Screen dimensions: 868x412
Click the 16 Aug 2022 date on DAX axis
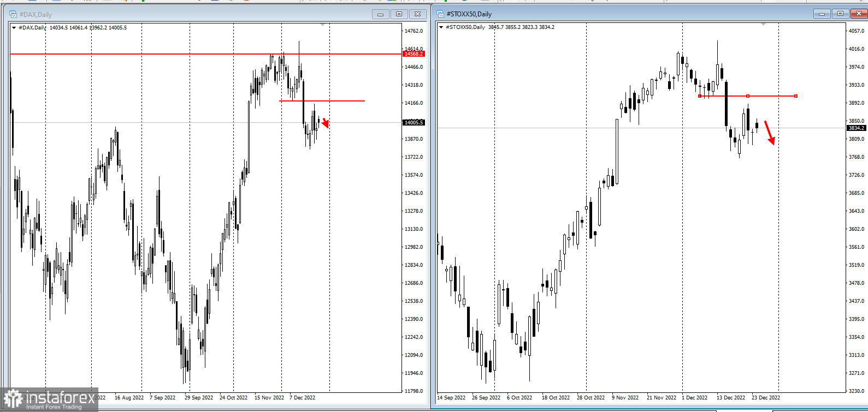(129, 398)
